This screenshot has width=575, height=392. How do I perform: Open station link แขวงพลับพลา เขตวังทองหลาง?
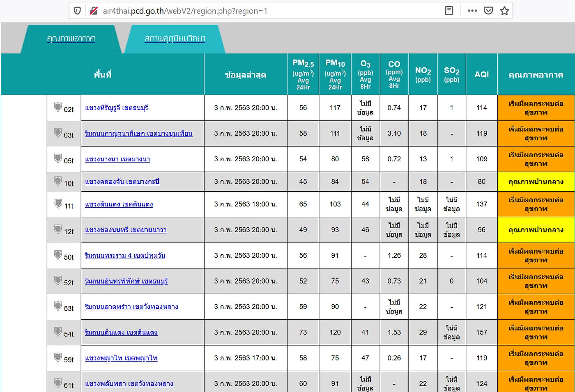pyautogui.click(x=129, y=384)
